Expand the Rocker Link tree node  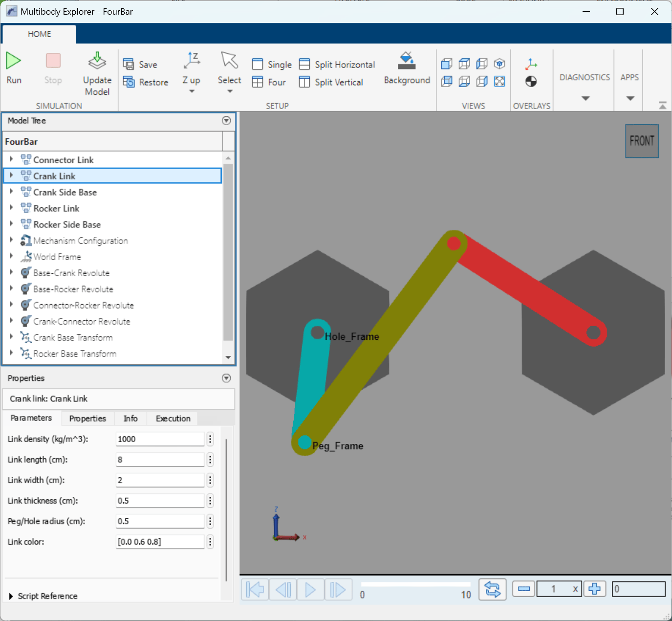[11, 208]
